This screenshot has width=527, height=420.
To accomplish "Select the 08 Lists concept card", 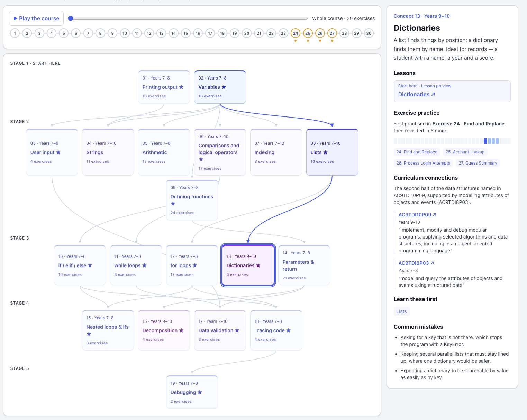I will click(332, 152).
